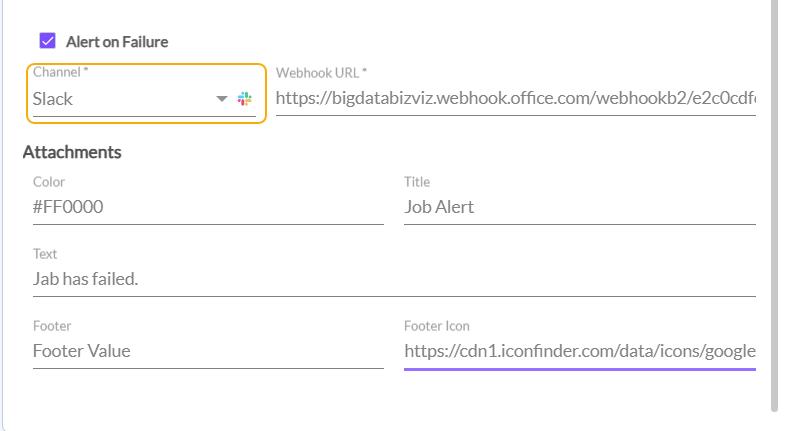This screenshot has width=785, height=431.
Task: Click the Footer Icon field label
Action: click(437, 326)
